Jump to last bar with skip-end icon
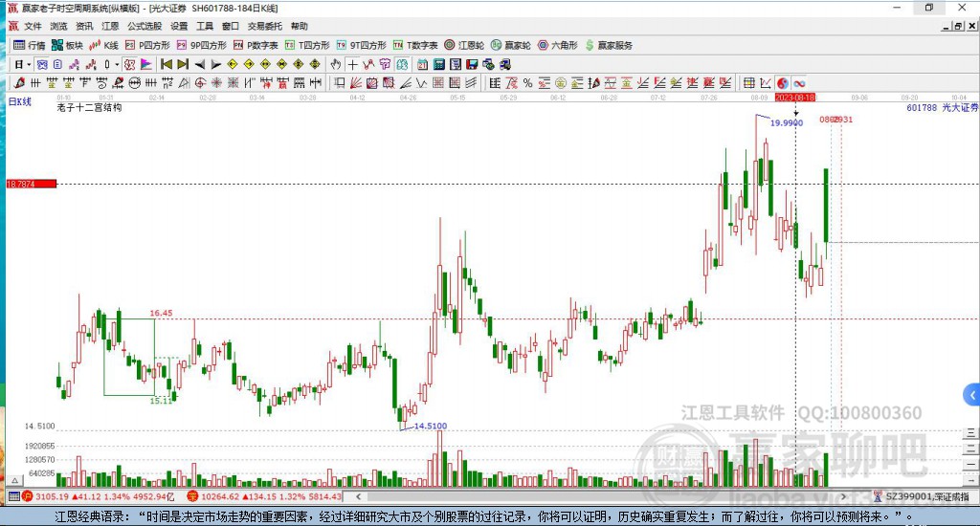This screenshot has width=980, height=526. 183,64
